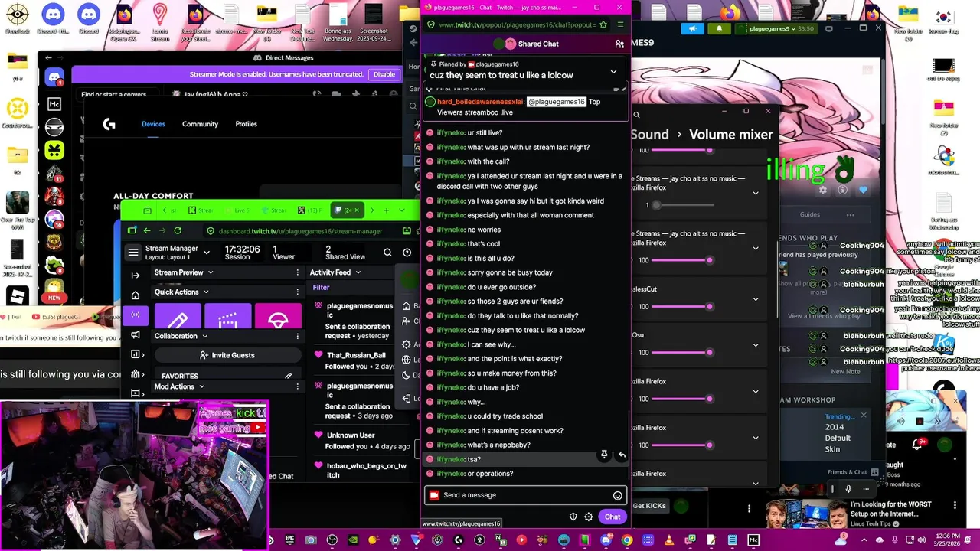The height and width of the screenshot is (551, 980).
Task: Click the clip quick action tile
Action: tap(227, 317)
